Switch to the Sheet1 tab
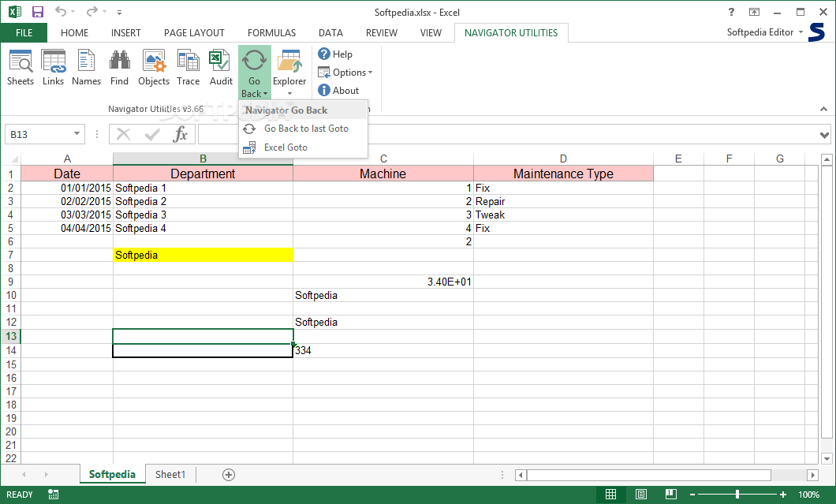This screenshot has width=836, height=504. [x=170, y=474]
